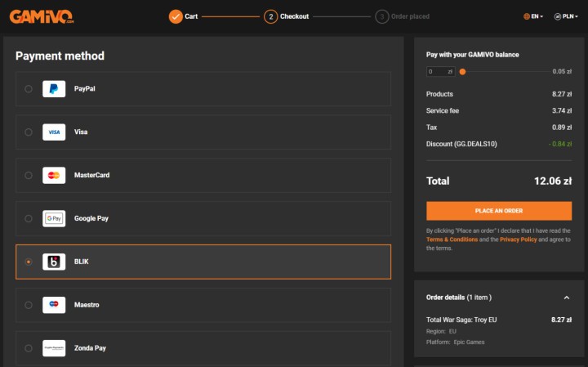Viewport: 588px width, 367px height.
Task: Select the Google Pay radio button
Action: [29, 218]
